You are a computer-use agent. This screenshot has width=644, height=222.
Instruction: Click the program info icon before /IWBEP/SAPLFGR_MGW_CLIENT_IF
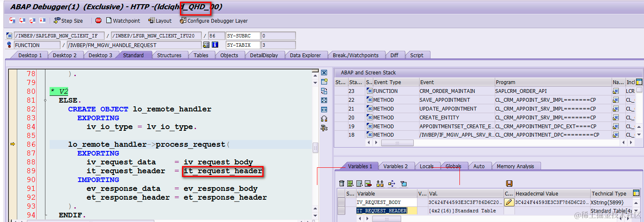[9, 36]
